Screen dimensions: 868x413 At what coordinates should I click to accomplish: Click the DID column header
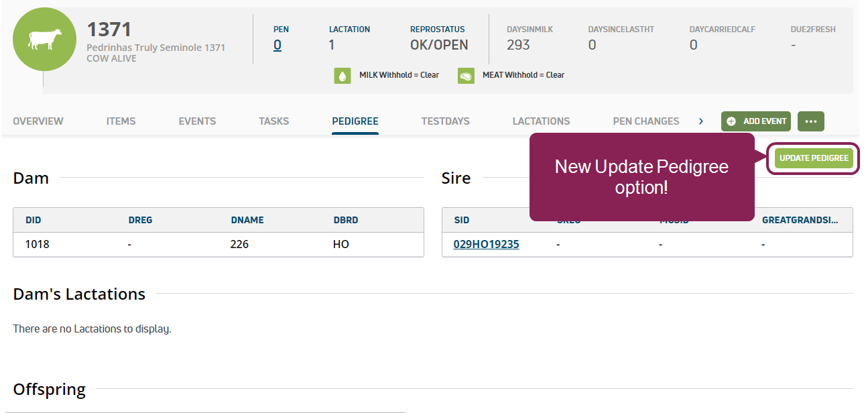[x=34, y=220]
